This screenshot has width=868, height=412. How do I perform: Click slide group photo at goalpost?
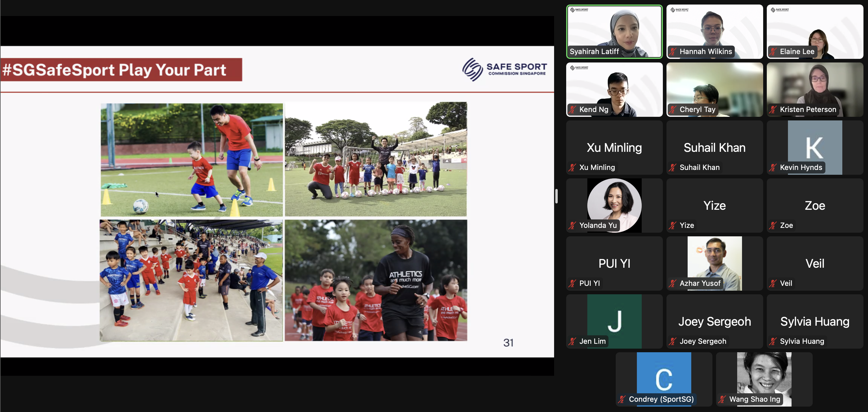(x=376, y=159)
